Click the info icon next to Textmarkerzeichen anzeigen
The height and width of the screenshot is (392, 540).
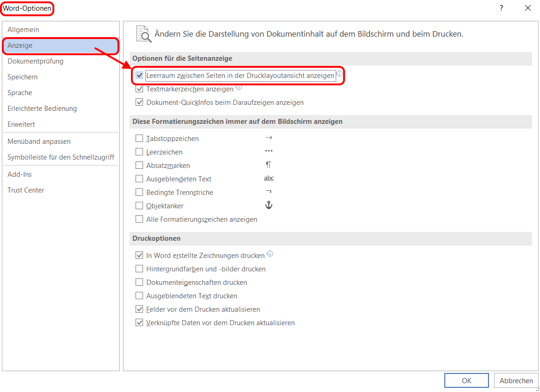(239, 88)
